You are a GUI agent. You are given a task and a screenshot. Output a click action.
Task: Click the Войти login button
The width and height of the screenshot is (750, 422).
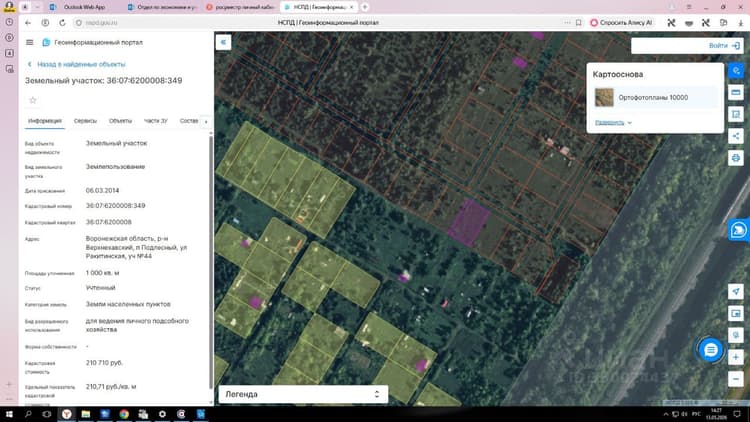(724, 45)
